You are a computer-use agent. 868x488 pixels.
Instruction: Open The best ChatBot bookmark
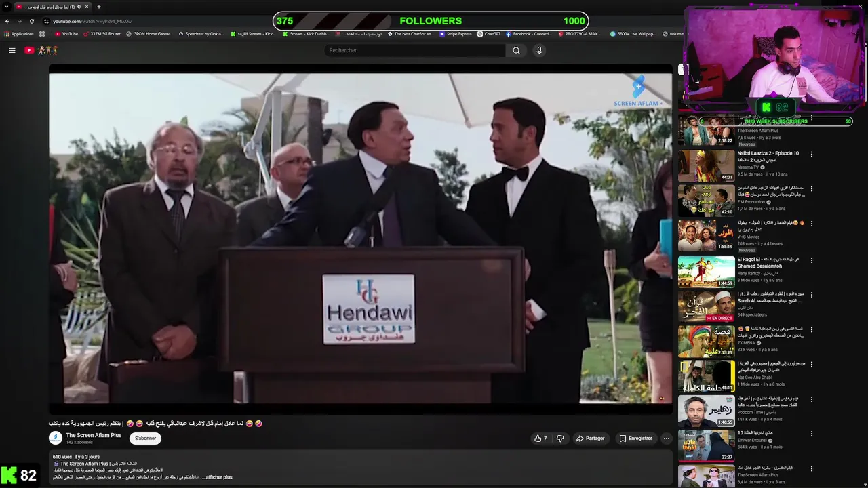[410, 34]
